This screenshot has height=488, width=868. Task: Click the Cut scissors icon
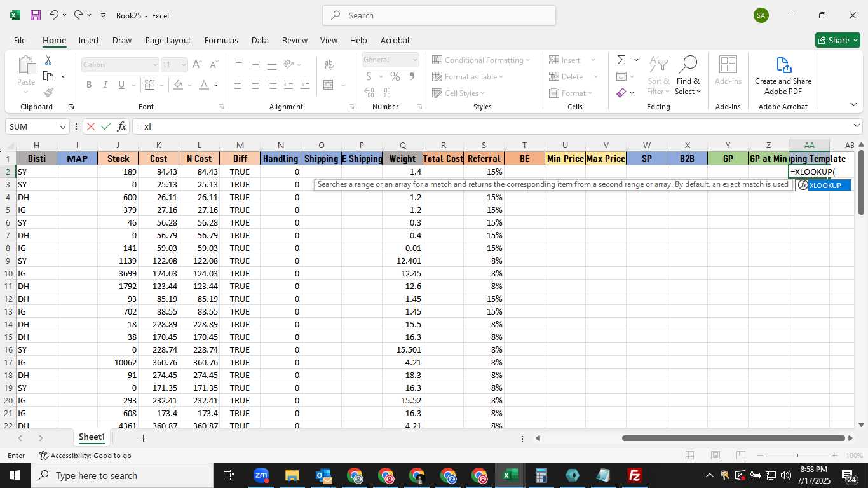[x=48, y=60]
